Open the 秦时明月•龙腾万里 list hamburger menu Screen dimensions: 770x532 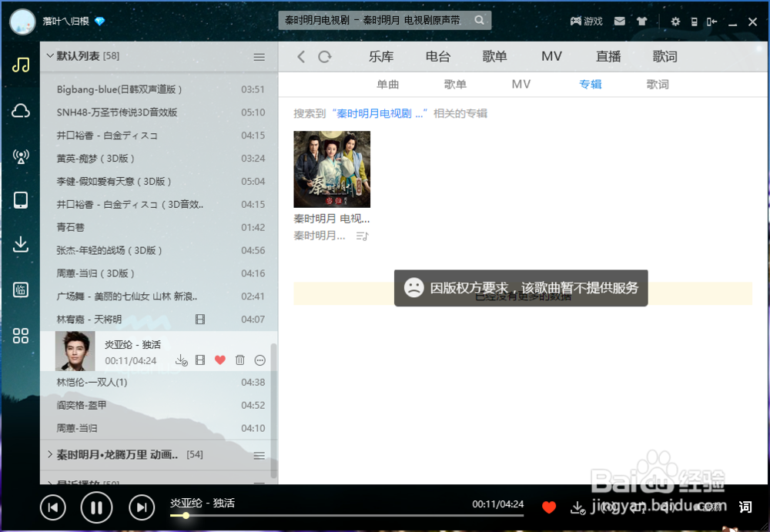click(259, 455)
